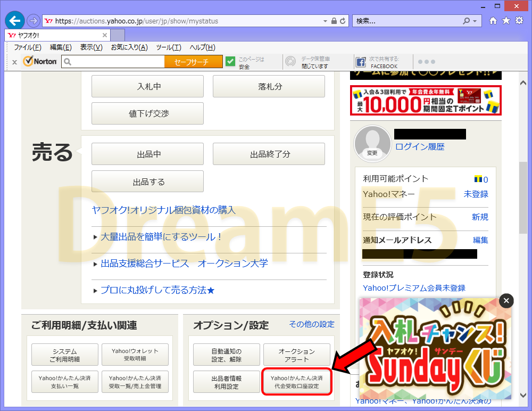The image size is (532, 411).
Task: Open Norton toolbar more options dots
Action: pyautogui.click(x=427, y=62)
